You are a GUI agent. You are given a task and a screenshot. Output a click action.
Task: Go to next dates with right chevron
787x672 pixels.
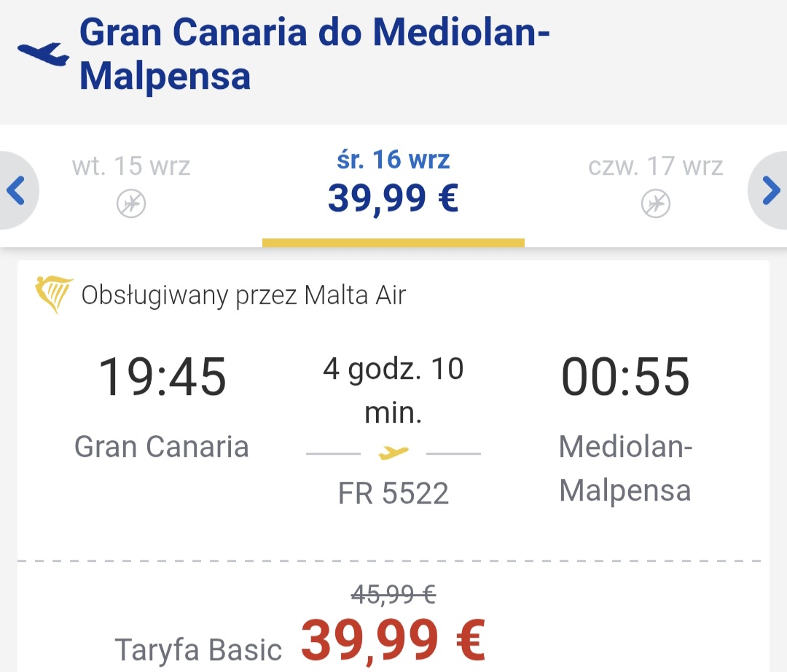[770, 190]
